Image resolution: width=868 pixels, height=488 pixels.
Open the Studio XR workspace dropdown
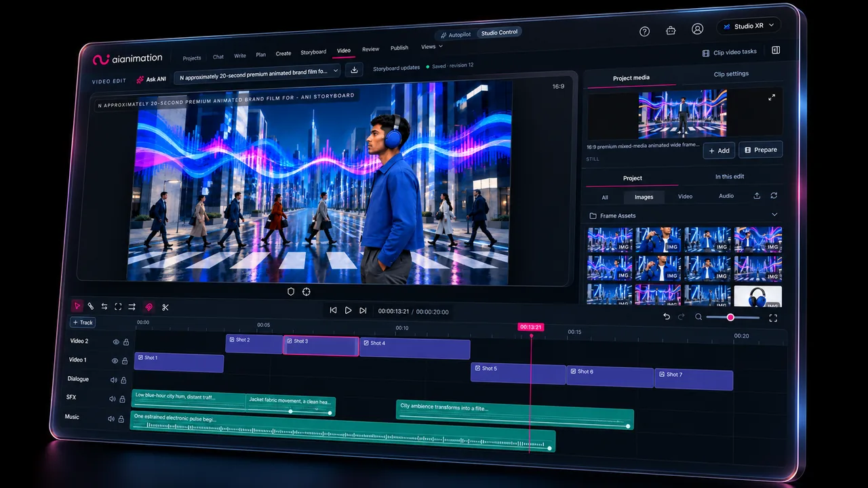(x=749, y=26)
